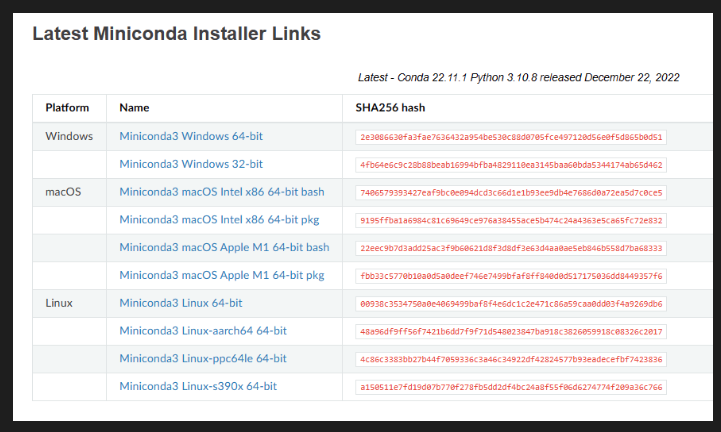Image resolution: width=721 pixels, height=432 pixels.
Task: Select the SHA256 hash starting with 48a96df9ff56
Action: point(511,332)
